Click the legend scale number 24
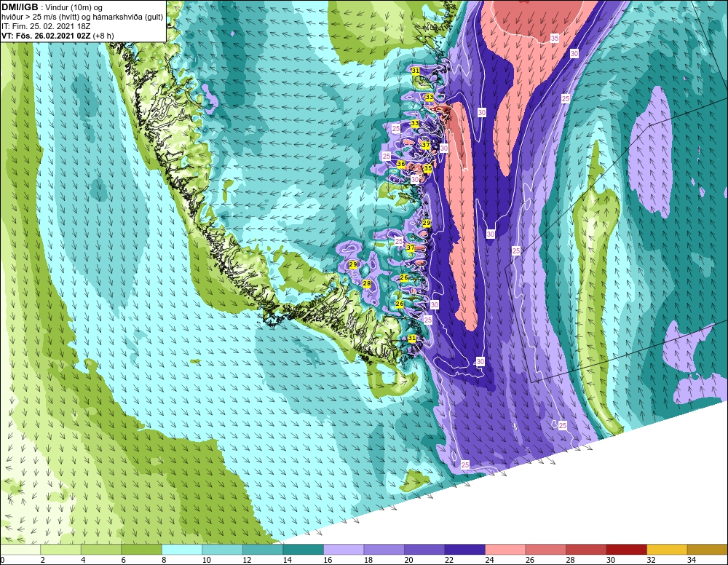This screenshot has height=565, width=728. click(489, 560)
